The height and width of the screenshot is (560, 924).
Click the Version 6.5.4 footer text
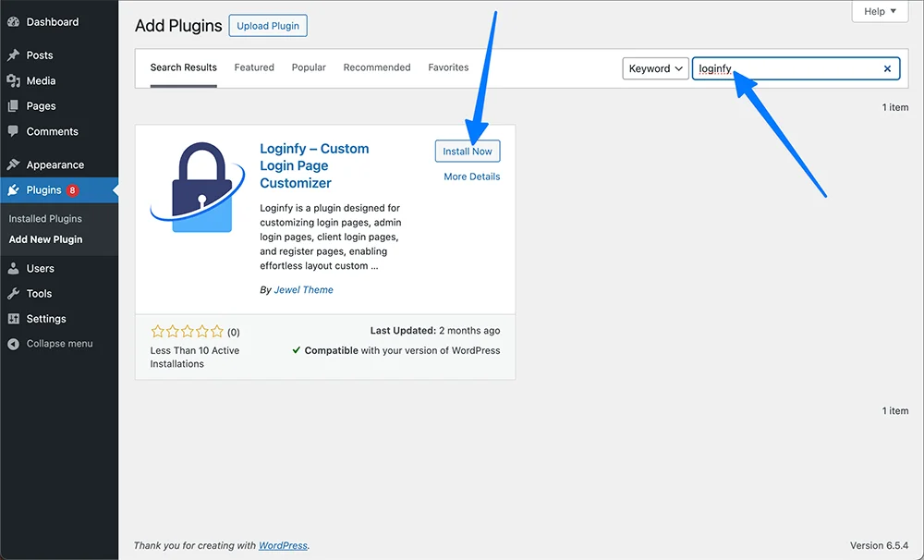pyautogui.click(x=880, y=545)
